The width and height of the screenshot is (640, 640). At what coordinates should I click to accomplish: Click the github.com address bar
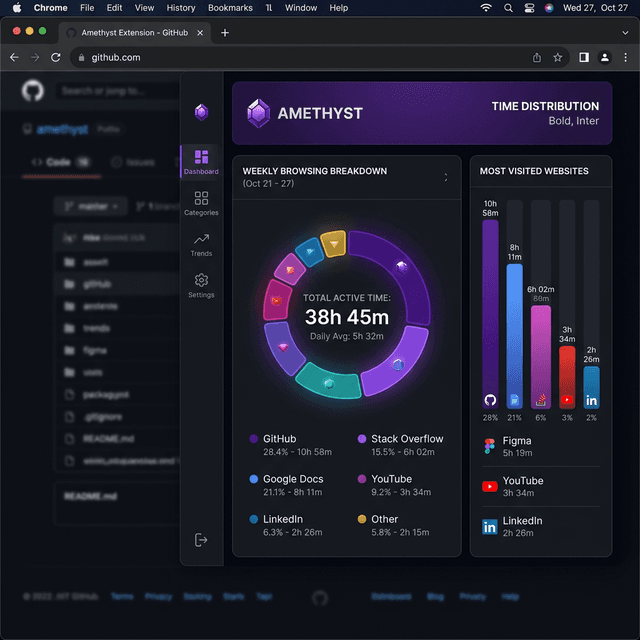point(300,58)
